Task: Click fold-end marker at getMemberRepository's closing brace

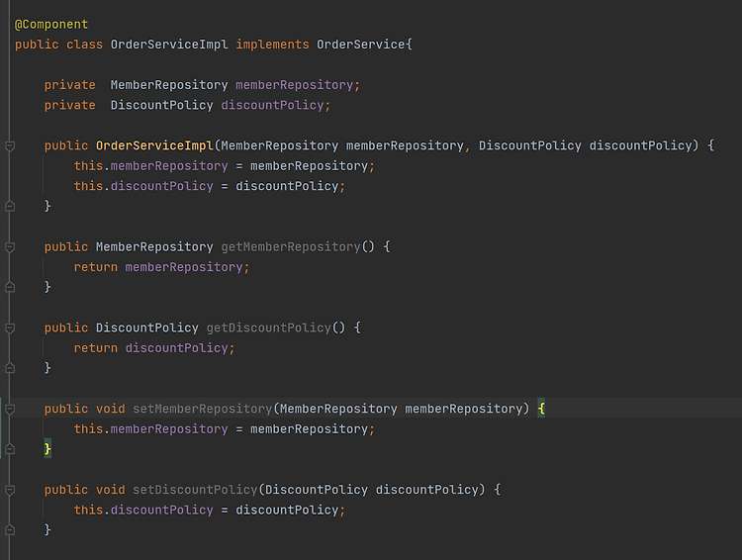Action: click(10, 287)
